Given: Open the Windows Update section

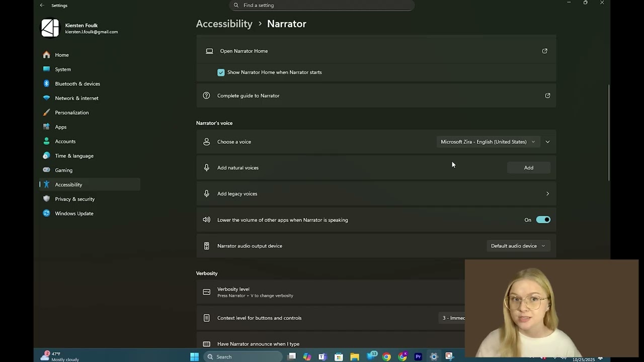Looking at the screenshot, I should click(74, 213).
